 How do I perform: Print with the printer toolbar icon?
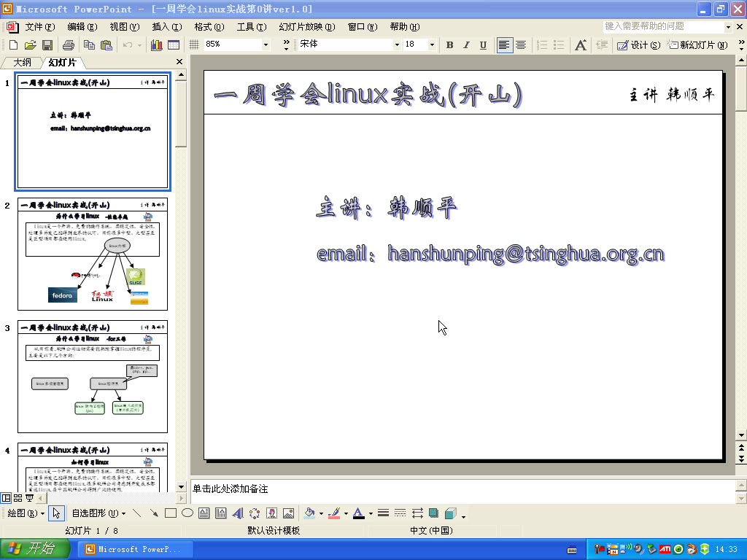68,44
